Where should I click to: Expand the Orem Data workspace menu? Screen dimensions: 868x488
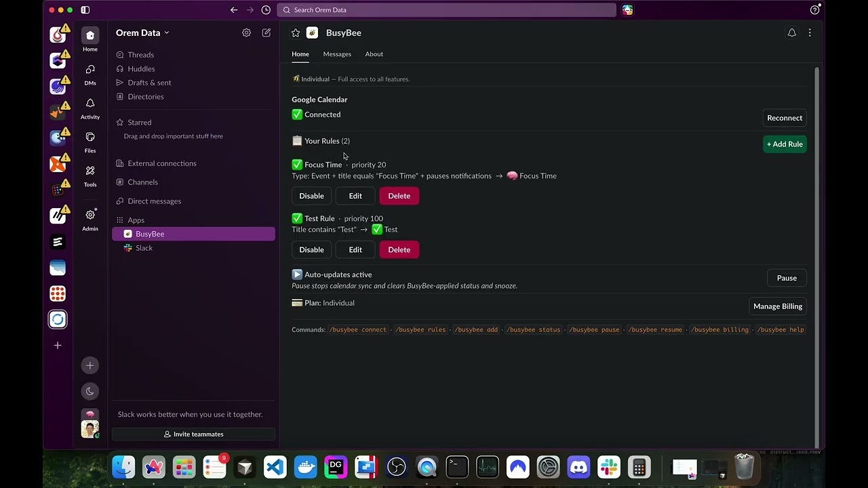(x=142, y=33)
